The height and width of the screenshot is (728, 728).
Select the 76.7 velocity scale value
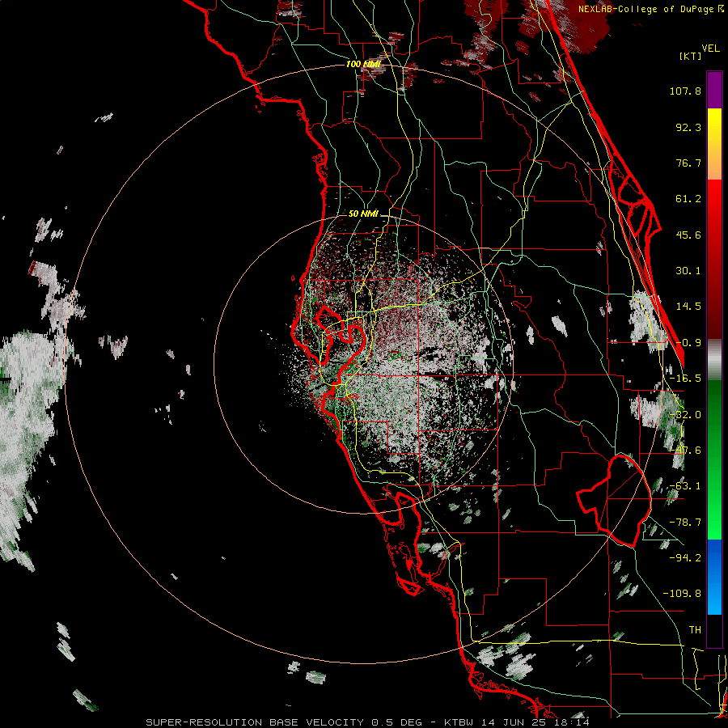[688, 163]
